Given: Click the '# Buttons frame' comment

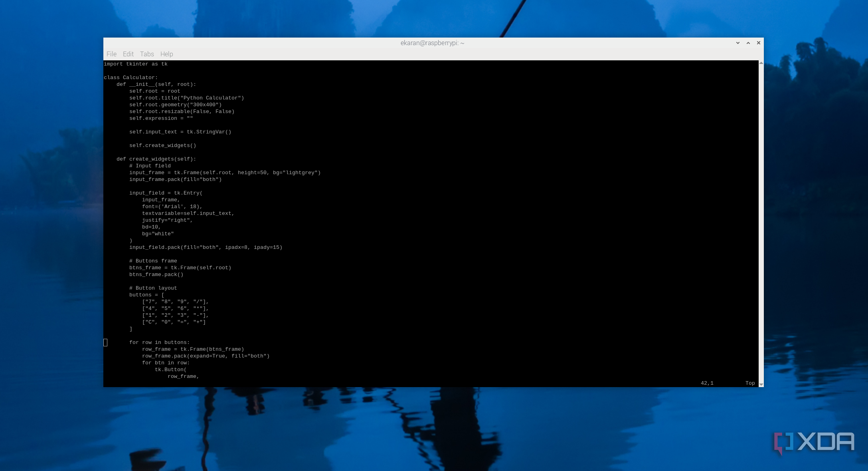Looking at the screenshot, I should tap(153, 261).
